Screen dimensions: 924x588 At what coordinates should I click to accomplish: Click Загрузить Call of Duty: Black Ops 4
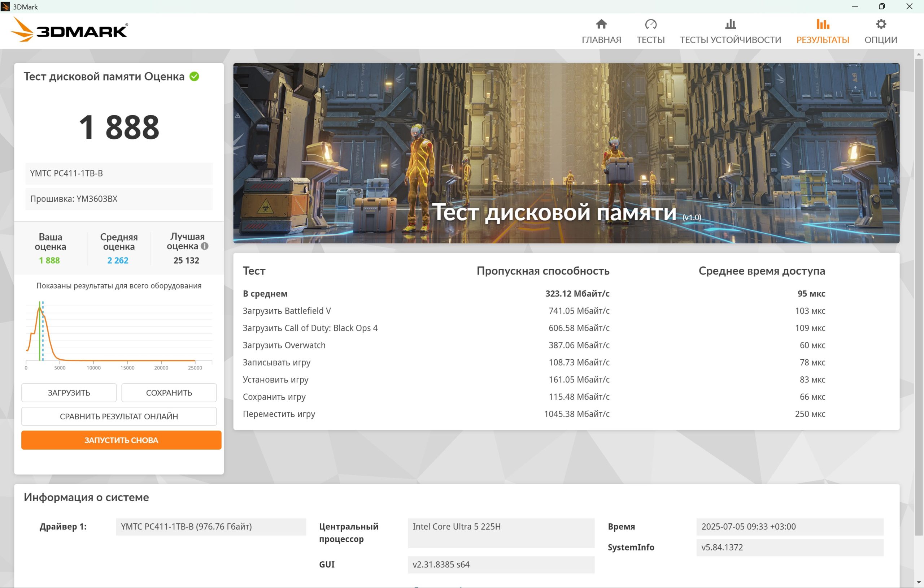310,328
